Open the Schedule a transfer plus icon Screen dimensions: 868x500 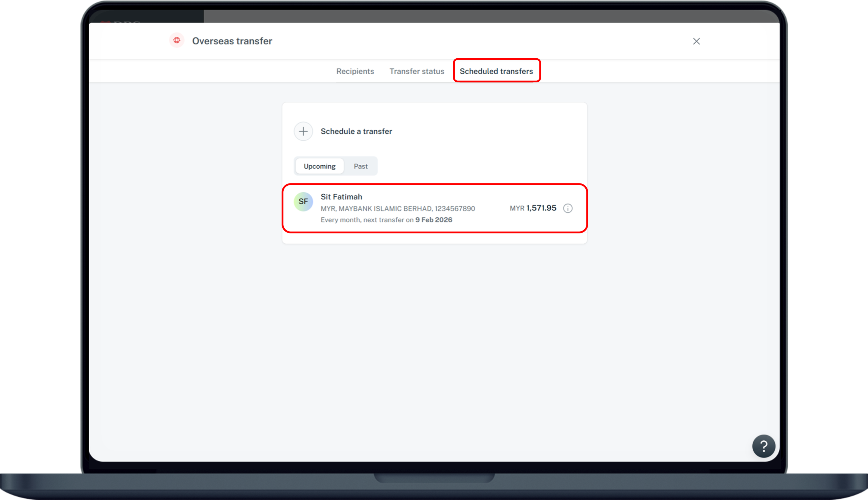click(303, 131)
